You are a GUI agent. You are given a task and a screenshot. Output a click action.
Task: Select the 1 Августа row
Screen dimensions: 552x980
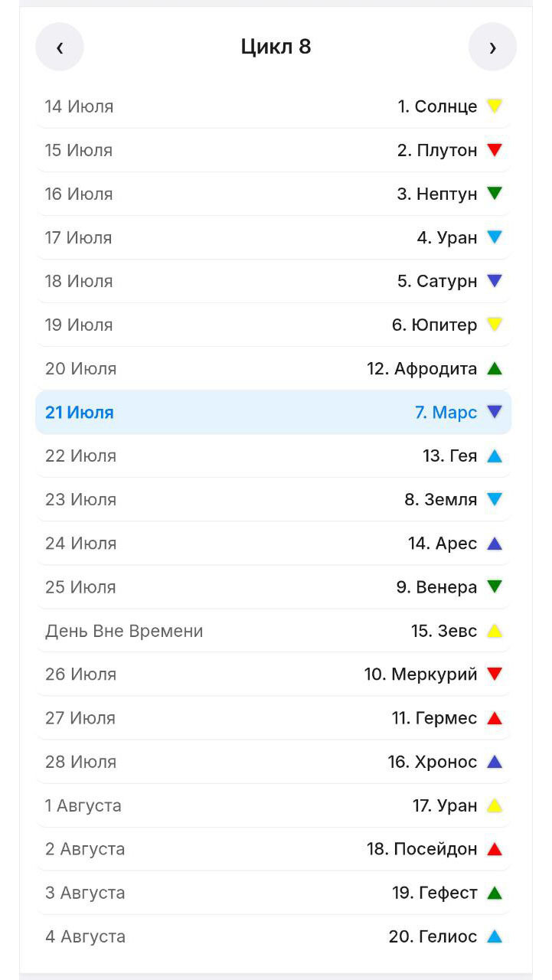pos(273,805)
